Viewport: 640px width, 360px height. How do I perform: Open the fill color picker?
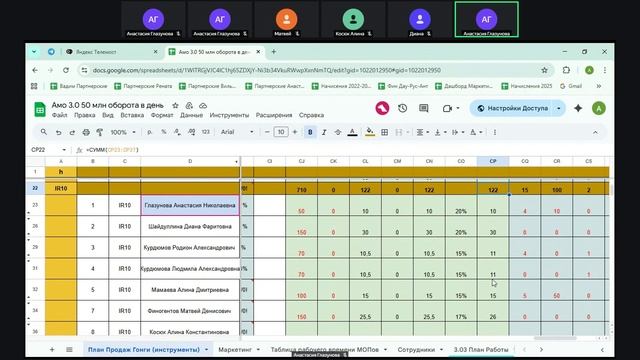pos(370,132)
